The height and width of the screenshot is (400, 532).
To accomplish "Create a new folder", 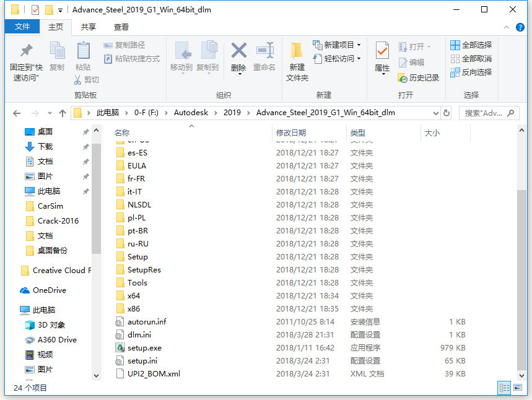I will (297, 62).
